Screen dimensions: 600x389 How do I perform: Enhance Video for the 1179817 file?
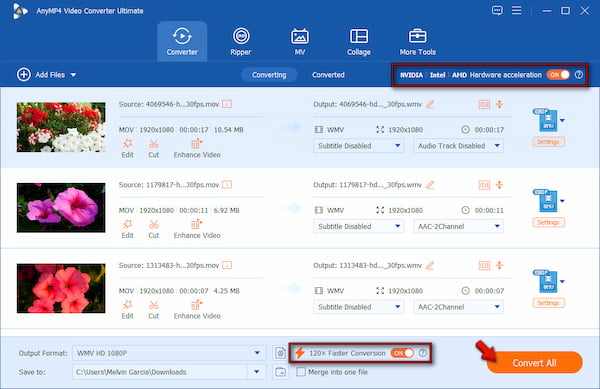click(x=197, y=229)
